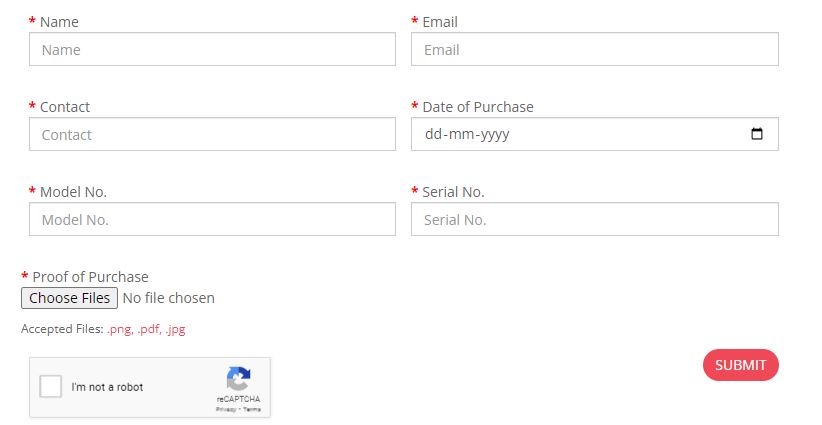
Task: Click the Choose Files button
Action: pyautogui.click(x=69, y=298)
